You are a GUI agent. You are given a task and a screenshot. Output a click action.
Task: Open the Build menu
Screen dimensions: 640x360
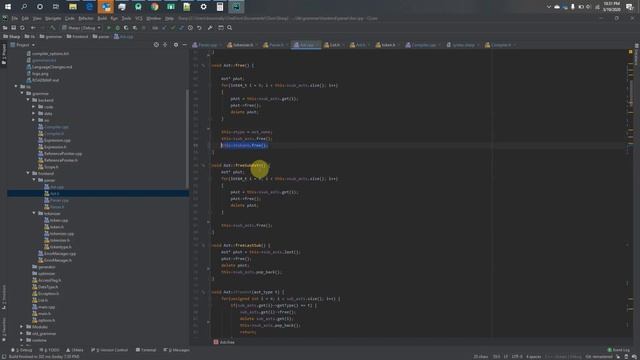102,18
